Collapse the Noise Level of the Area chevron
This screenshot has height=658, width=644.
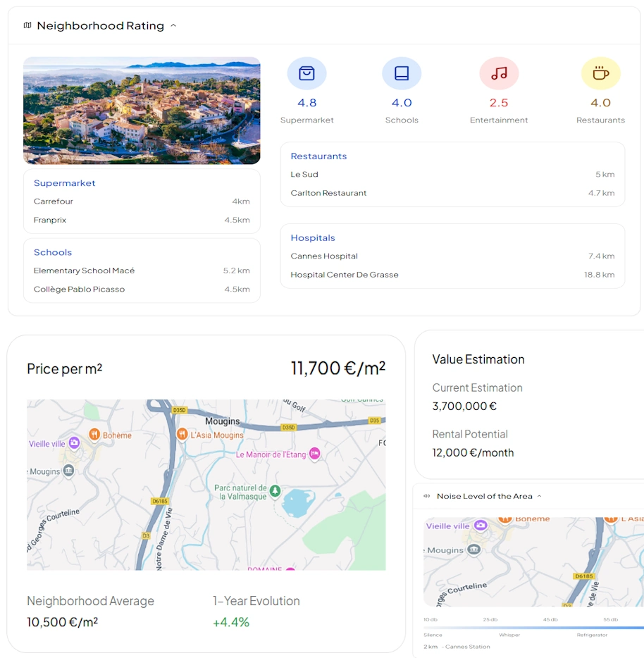(540, 496)
